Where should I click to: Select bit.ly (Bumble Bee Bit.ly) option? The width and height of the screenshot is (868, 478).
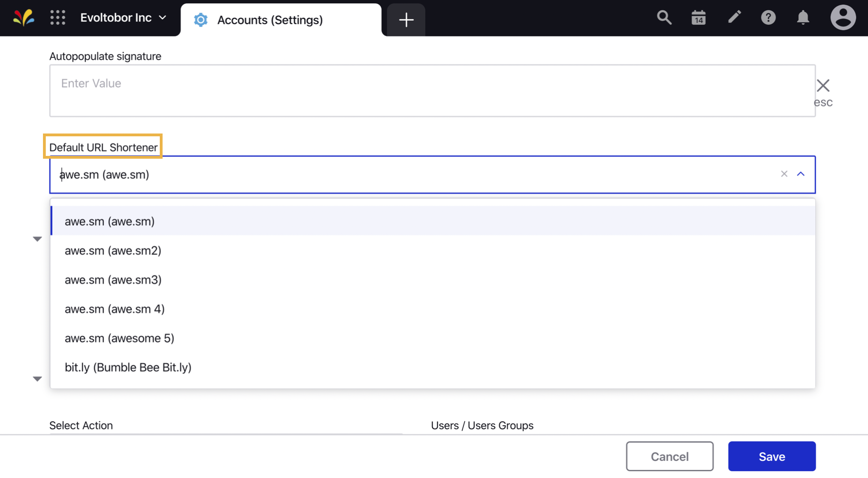pos(128,367)
